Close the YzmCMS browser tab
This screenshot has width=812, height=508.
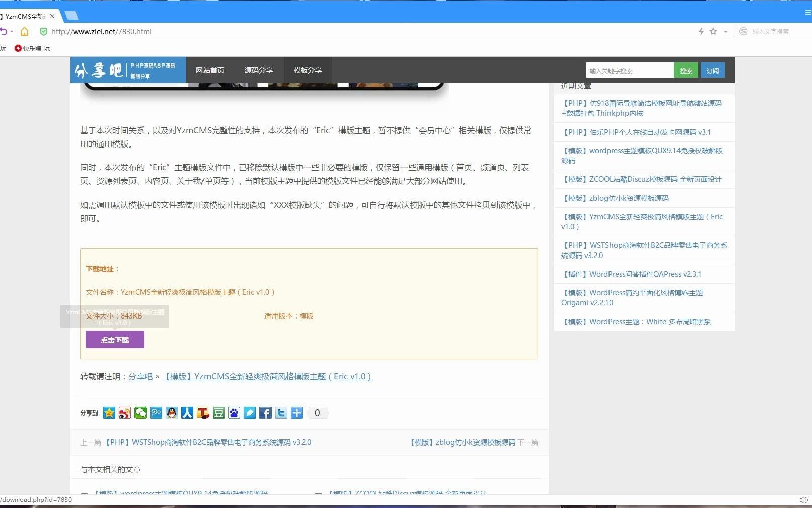[x=52, y=16]
